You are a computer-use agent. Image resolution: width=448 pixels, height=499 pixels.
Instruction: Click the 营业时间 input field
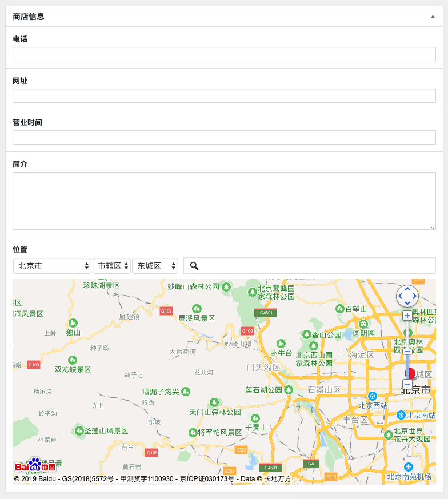tap(224, 138)
